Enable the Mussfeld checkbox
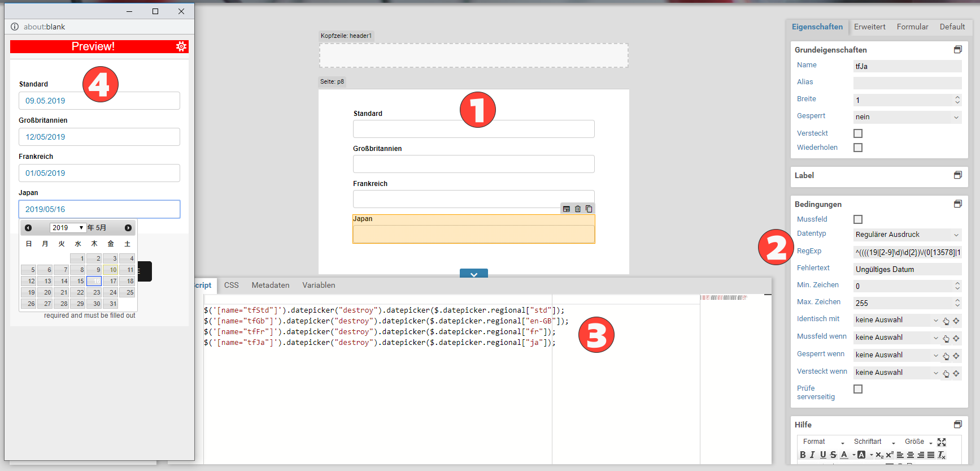Image resolution: width=980 pixels, height=471 pixels. pyautogui.click(x=858, y=219)
